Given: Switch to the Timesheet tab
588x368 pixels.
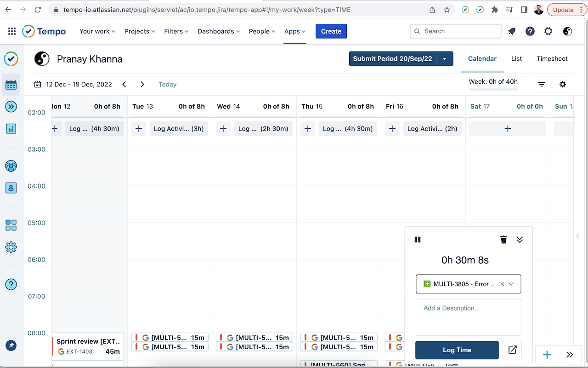Looking at the screenshot, I should pyautogui.click(x=552, y=58).
